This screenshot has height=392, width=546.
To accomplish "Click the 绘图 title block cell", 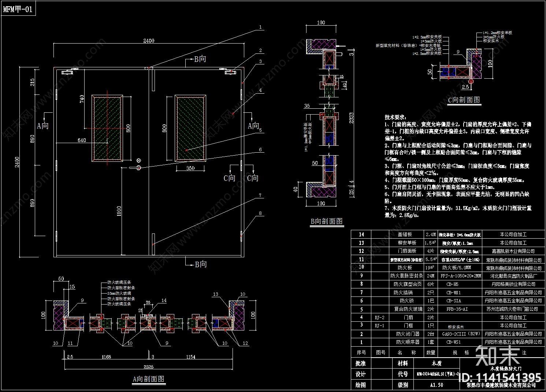I will pyautogui.click(x=361, y=385).
